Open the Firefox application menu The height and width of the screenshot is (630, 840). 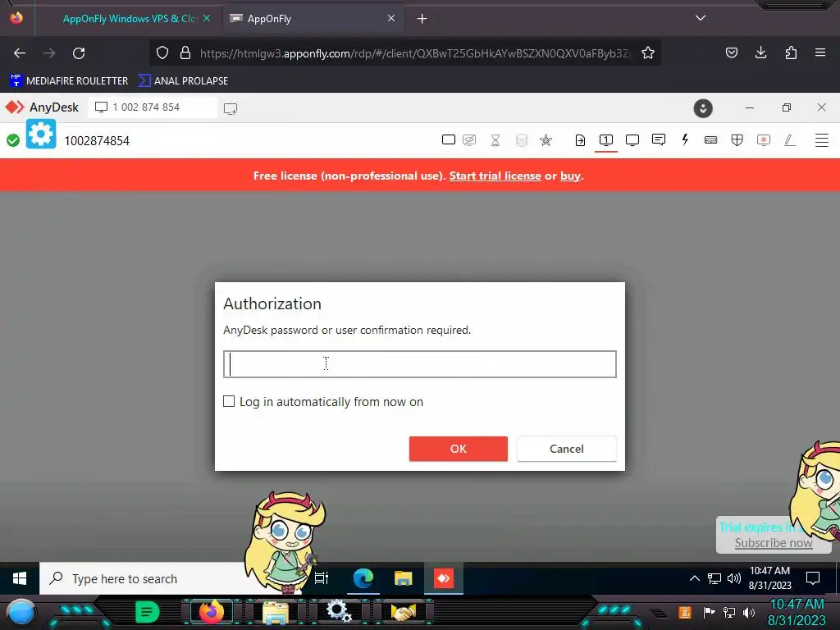(820, 52)
